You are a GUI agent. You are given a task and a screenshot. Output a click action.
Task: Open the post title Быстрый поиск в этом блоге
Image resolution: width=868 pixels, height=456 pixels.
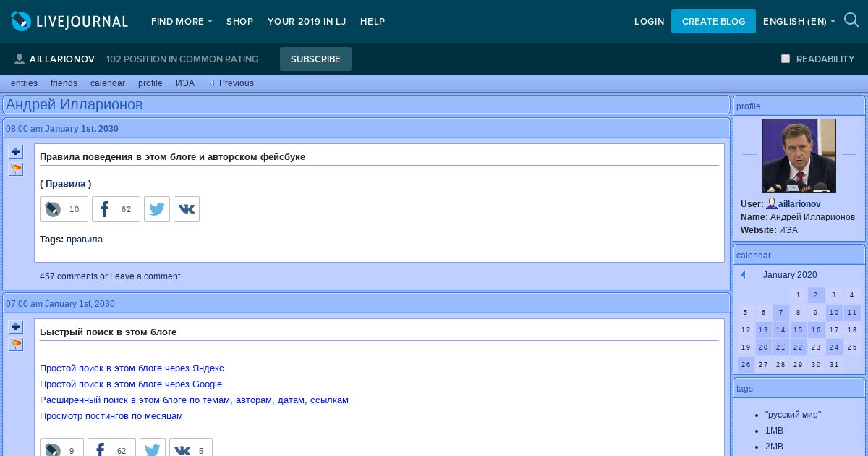pos(109,332)
